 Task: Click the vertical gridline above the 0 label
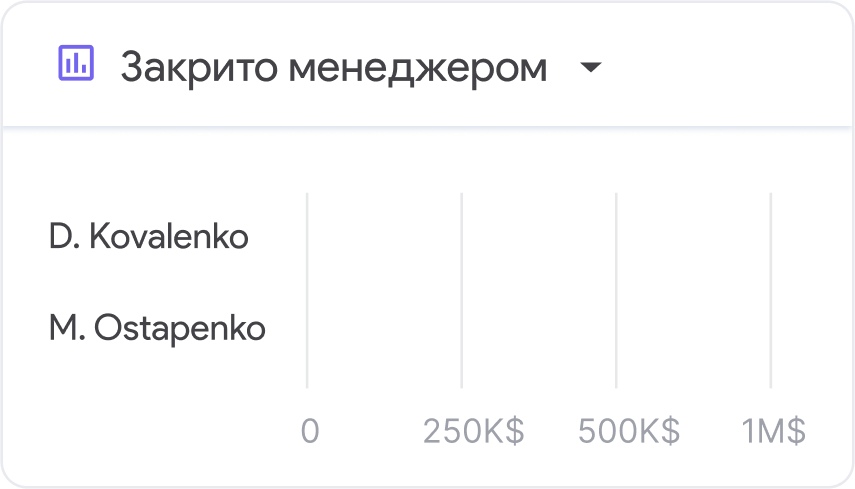click(x=307, y=290)
